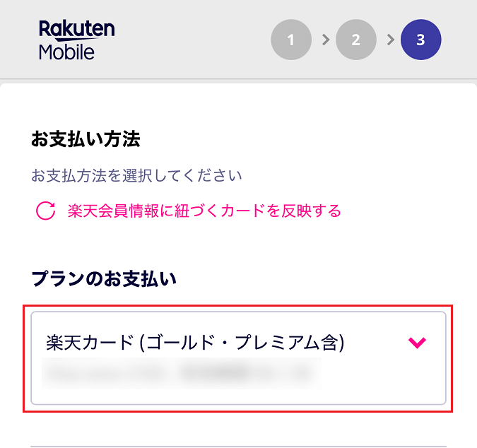Go to step 1 circle indicator
The height and width of the screenshot is (448, 477).
tap(291, 40)
